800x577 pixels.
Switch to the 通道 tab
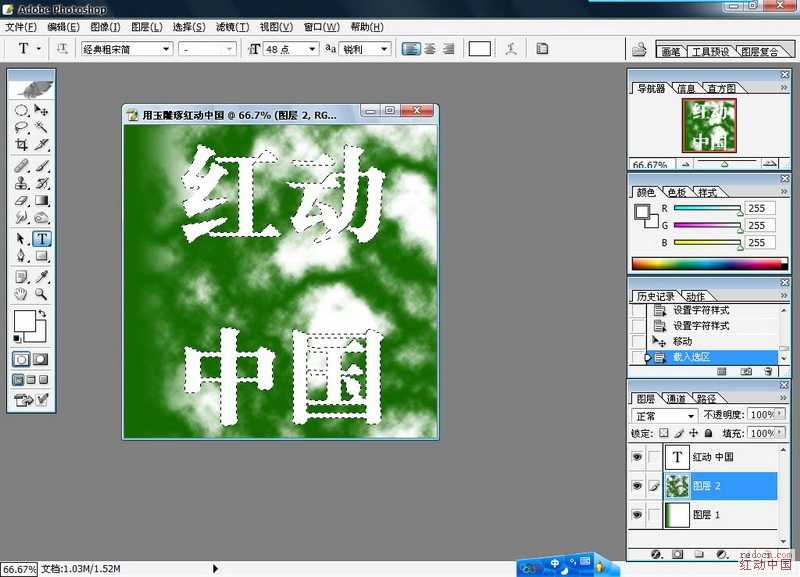677,398
